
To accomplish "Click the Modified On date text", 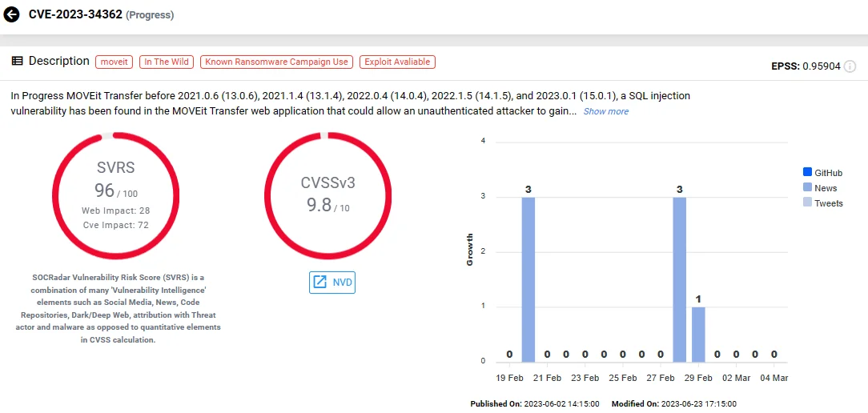I will click(674, 404).
